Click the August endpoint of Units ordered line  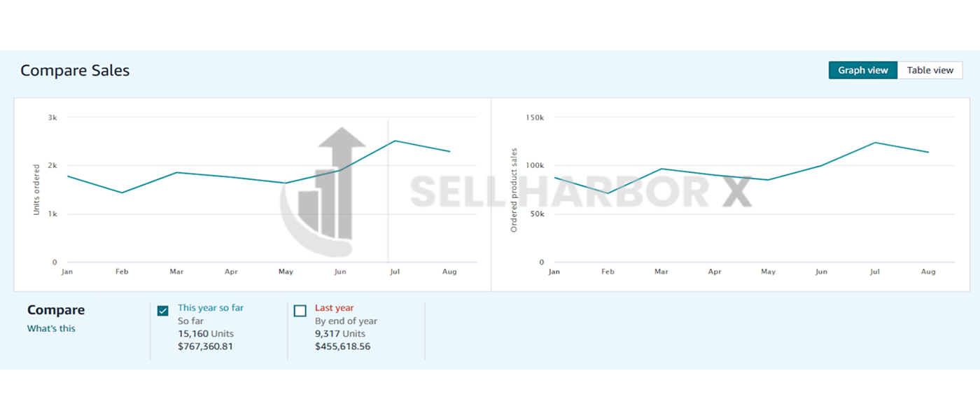click(x=449, y=151)
